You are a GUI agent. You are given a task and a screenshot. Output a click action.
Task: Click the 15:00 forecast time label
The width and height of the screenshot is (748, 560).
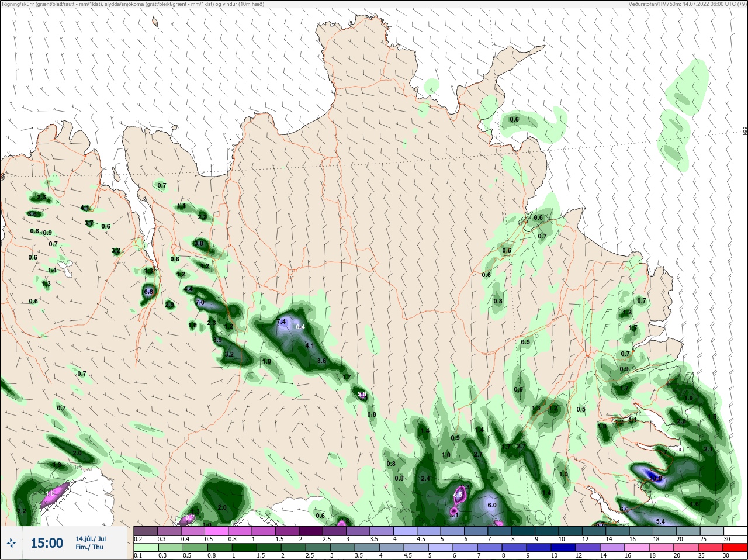click(x=47, y=543)
